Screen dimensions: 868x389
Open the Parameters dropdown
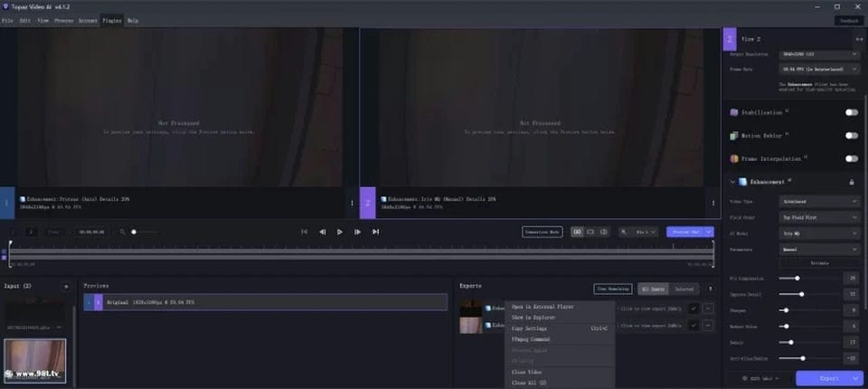pyautogui.click(x=819, y=250)
